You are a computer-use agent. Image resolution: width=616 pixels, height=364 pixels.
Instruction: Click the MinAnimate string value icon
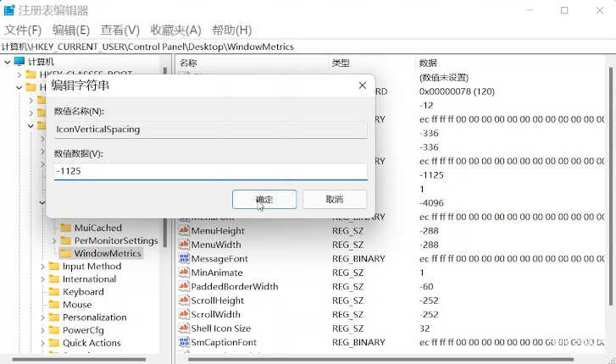(x=184, y=272)
